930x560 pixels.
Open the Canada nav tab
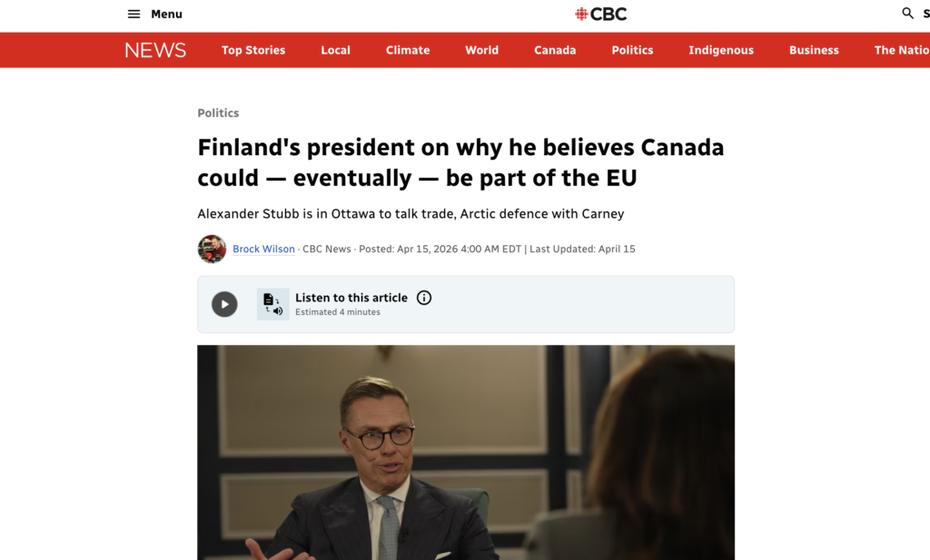(555, 50)
